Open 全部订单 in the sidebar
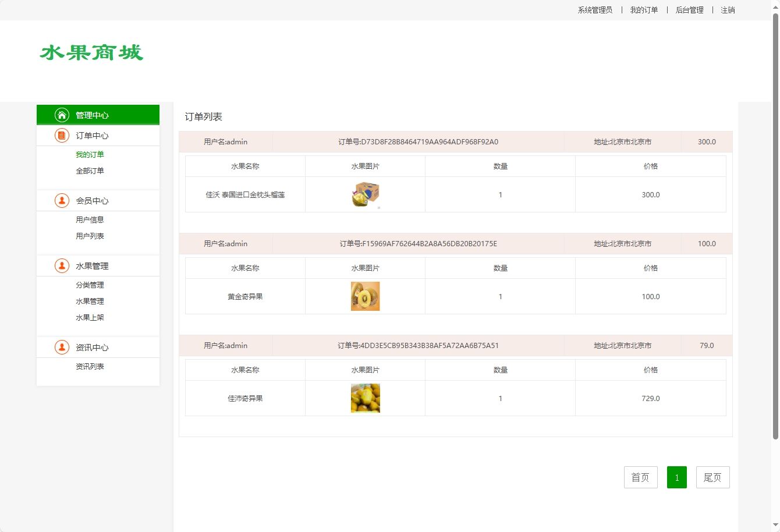 (90, 171)
